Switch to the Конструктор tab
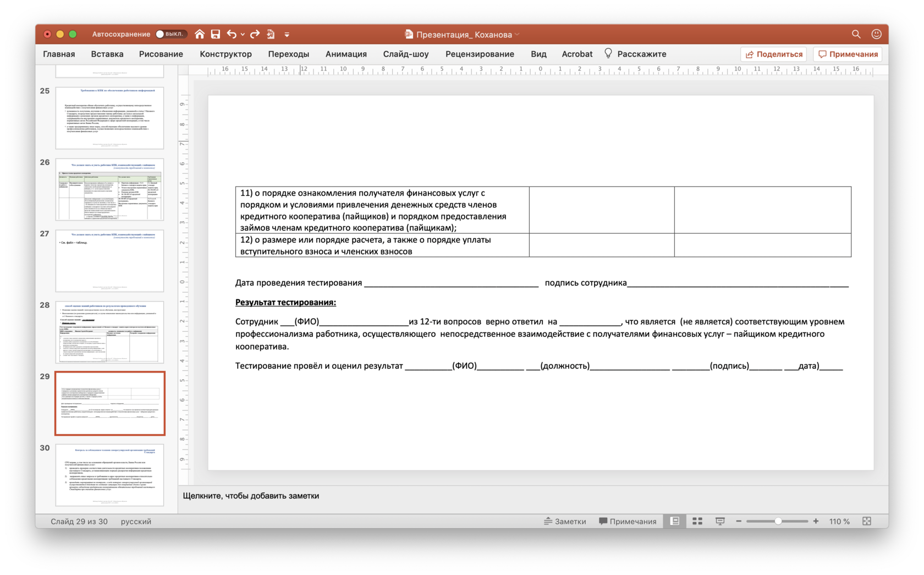Image resolution: width=924 pixels, height=575 pixels. pos(226,54)
